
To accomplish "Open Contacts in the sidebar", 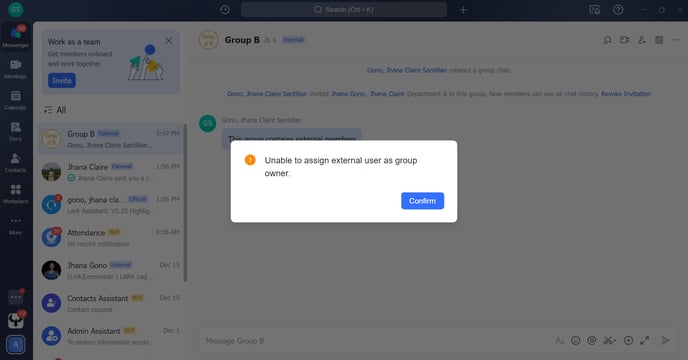I will (15, 163).
